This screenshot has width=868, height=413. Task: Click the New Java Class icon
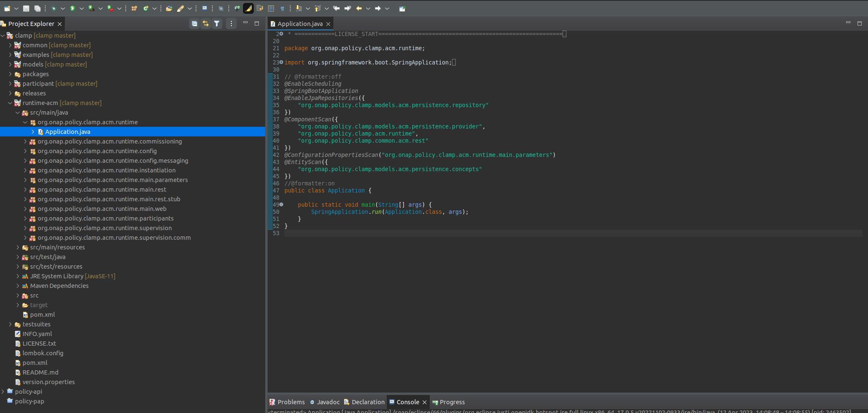click(146, 8)
